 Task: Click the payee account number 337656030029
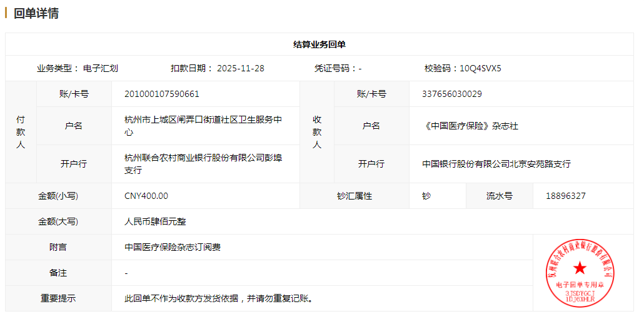point(452,94)
